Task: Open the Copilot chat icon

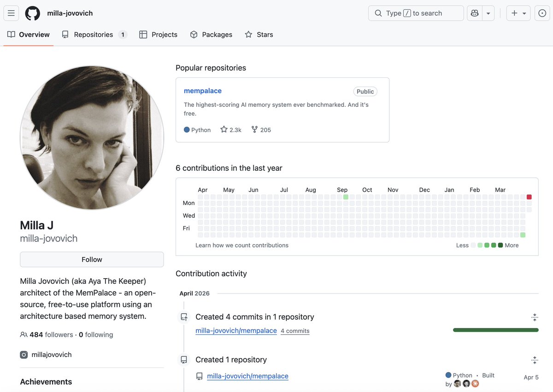Action: tap(475, 13)
